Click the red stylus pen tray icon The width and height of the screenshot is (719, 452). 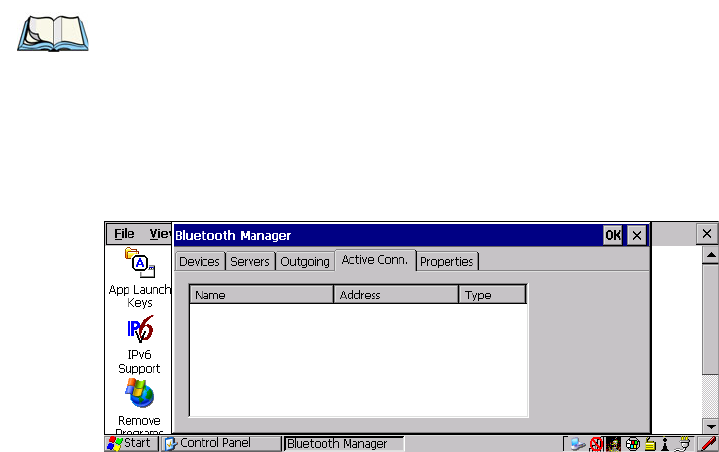(x=708, y=444)
